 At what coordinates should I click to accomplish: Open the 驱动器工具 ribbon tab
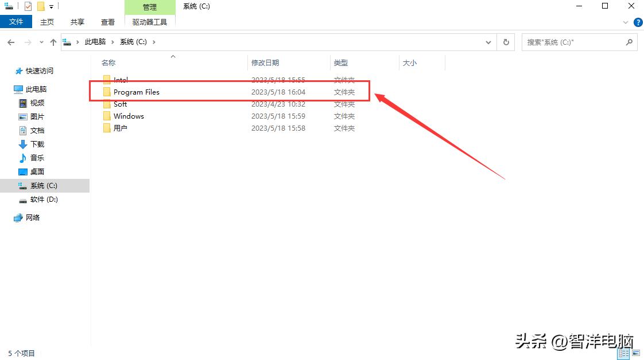(x=150, y=22)
